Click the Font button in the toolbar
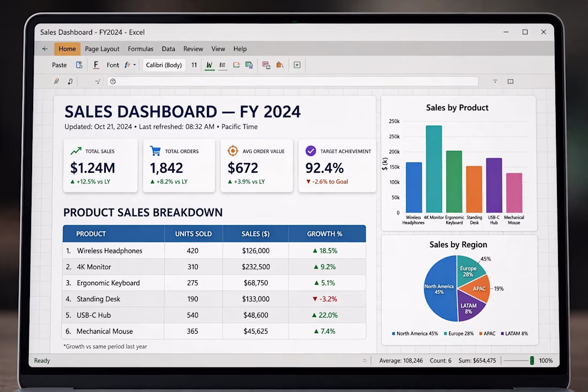Image resolution: width=588 pixels, height=392 pixels. [113, 65]
